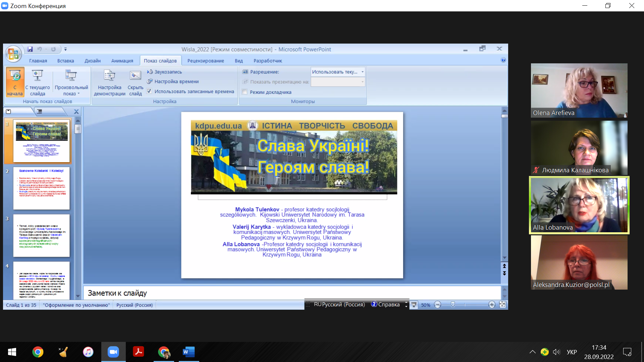The height and width of the screenshot is (362, 644).
Task: Click 'Настройка времени' rehearse timings icon
Action: tap(150, 81)
